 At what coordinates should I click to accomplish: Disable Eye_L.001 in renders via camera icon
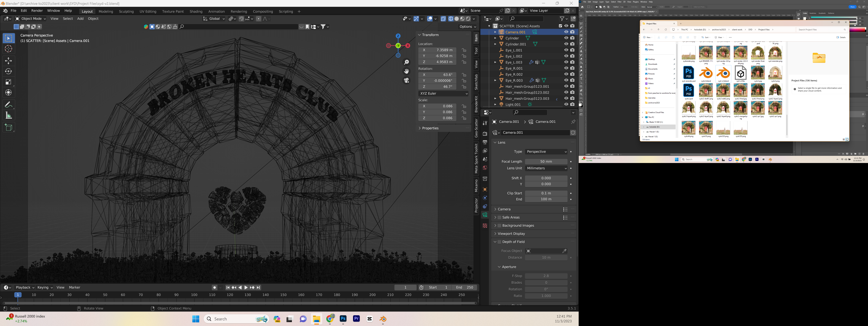pyautogui.click(x=572, y=50)
